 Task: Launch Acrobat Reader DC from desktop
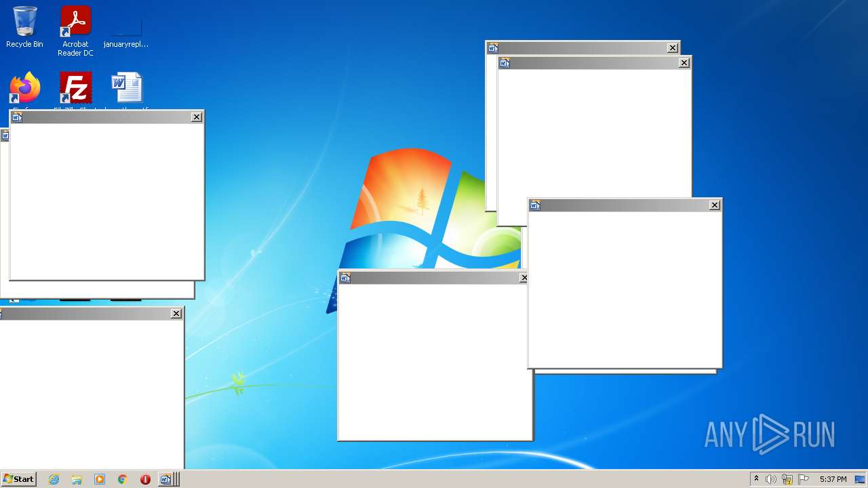click(75, 31)
